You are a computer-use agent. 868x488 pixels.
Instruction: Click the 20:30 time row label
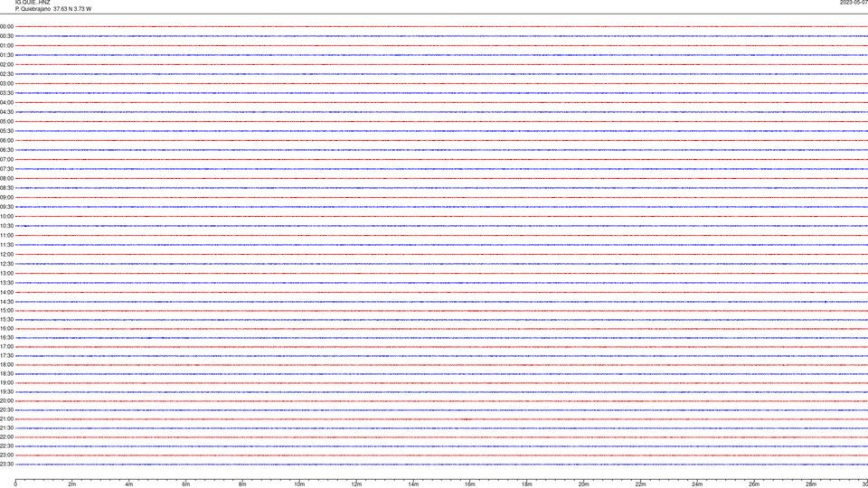[x=6, y=410]
